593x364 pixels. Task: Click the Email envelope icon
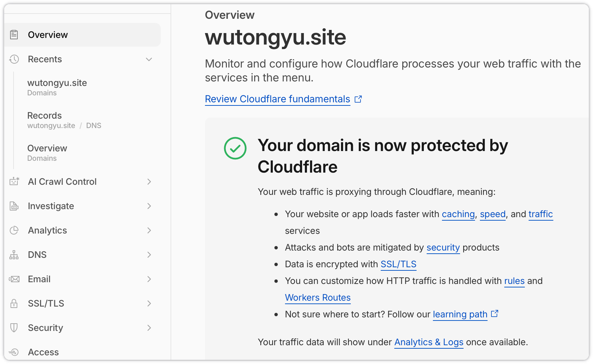14,279
